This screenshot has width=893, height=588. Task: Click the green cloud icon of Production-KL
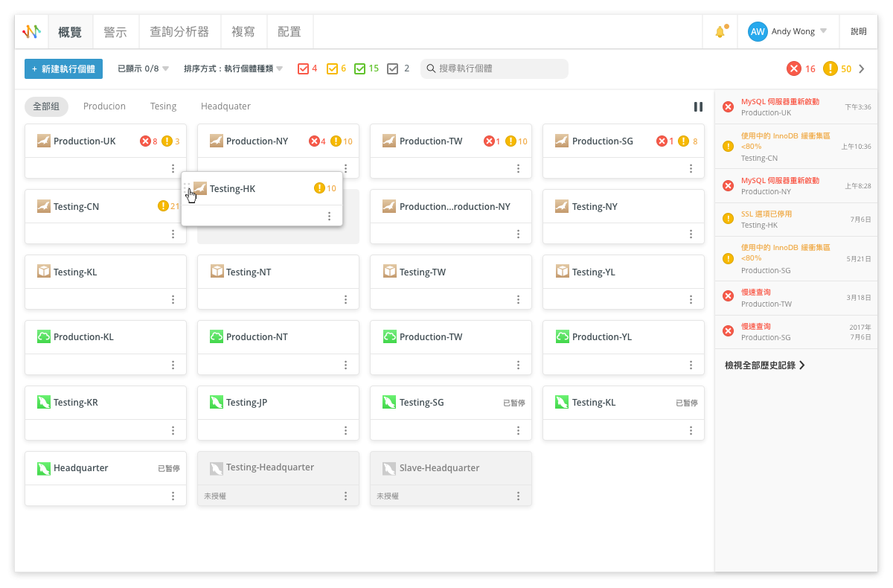pos(44,337)
